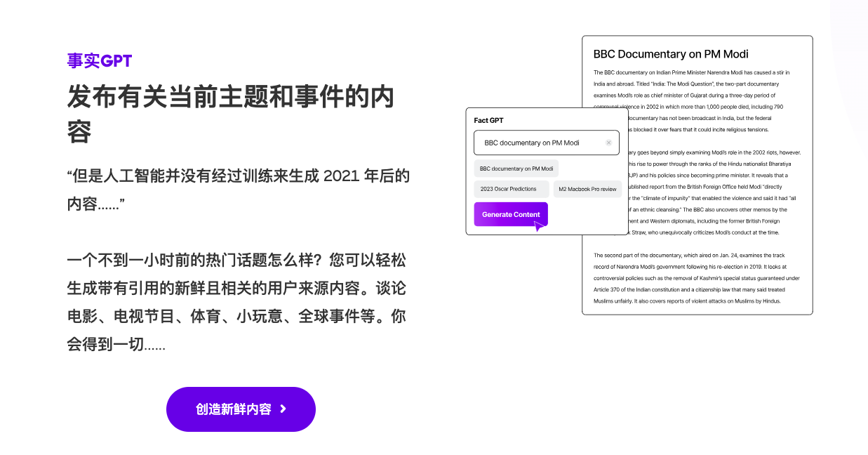Click the 事实GPT purple heading

click(100, 61)
